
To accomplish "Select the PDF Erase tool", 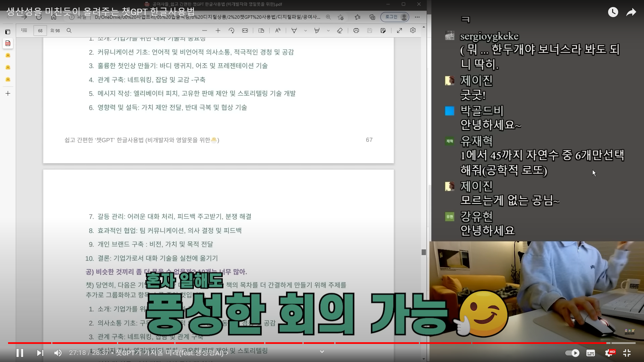I will tap(340, 31).
